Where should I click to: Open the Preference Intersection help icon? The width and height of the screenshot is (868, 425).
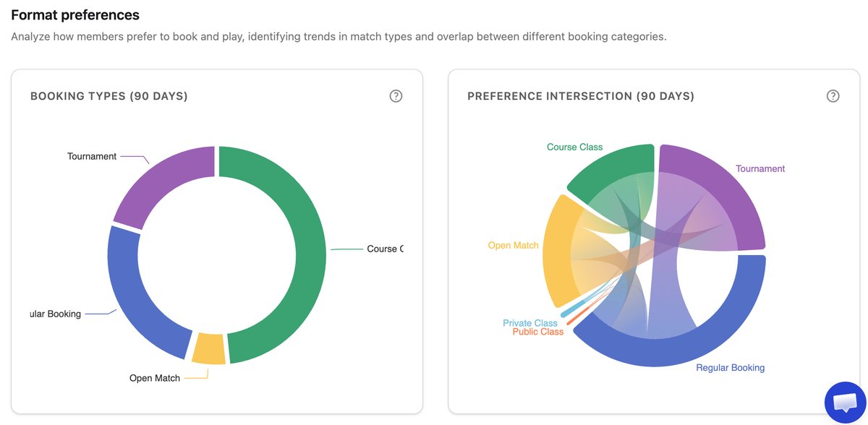pos(833,95)
